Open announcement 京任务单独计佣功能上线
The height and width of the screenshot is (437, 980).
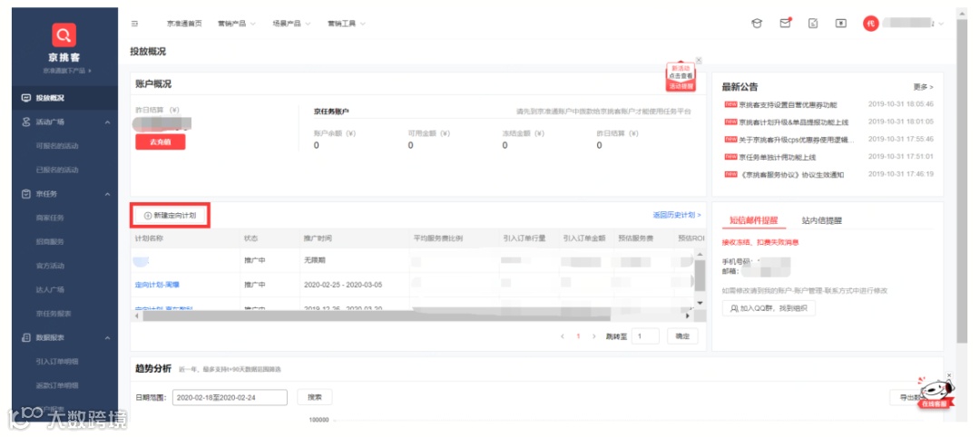[777, 158]
